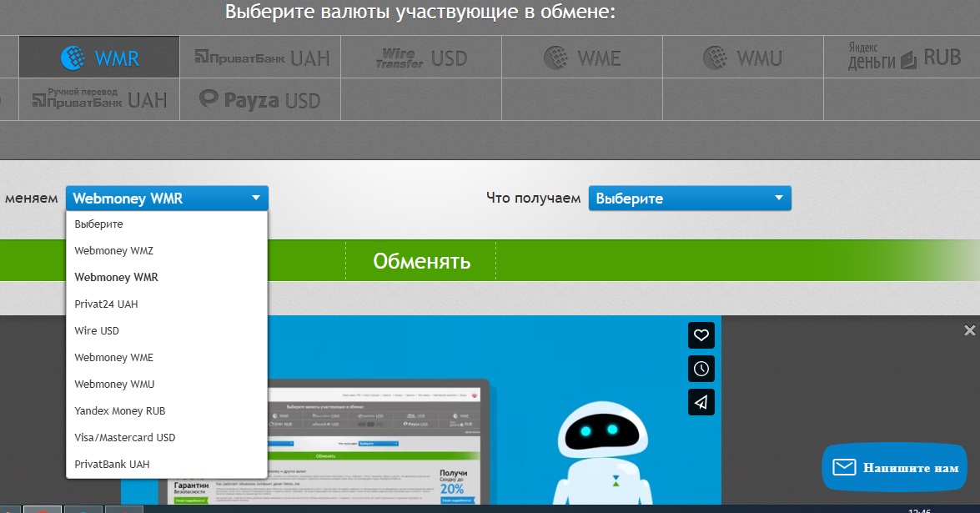Open the 'Что получаем' Выберите dropdown
Screen dimensions: 980x513
click(690, 198)
